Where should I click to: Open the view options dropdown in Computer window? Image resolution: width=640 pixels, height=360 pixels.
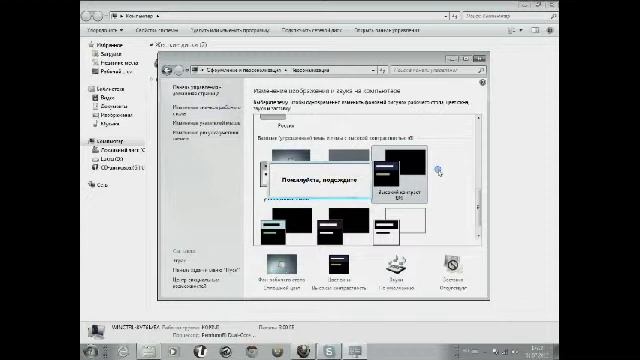[521, 30]
